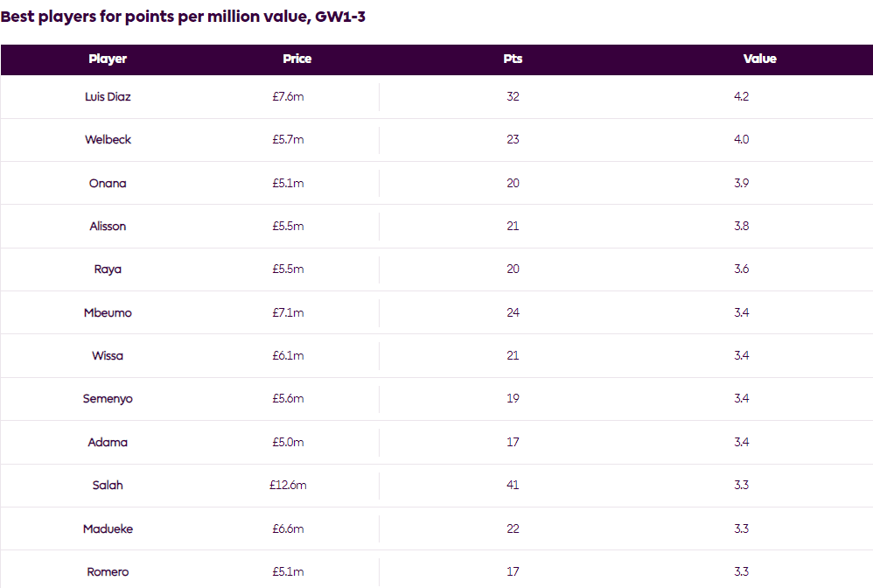Select Luis Diaz player name
Screen dimensions: 873x588
[x=108, y=97]
